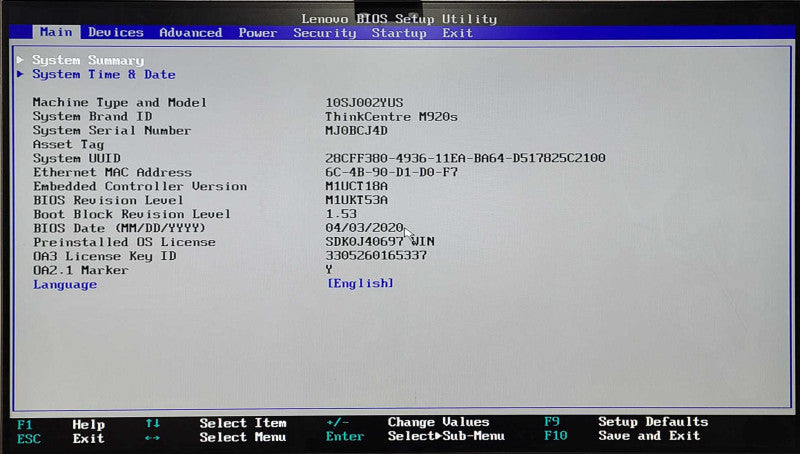Select Ethernet MAC Address label
This screenshot has height=454, width=800.
(x=112, y=172)
